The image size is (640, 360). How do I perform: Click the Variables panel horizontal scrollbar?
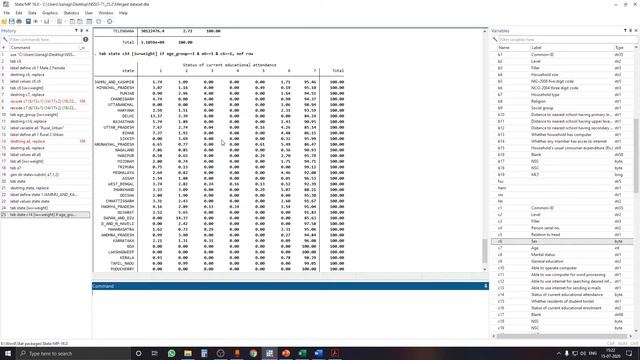[x=562, y=336]
